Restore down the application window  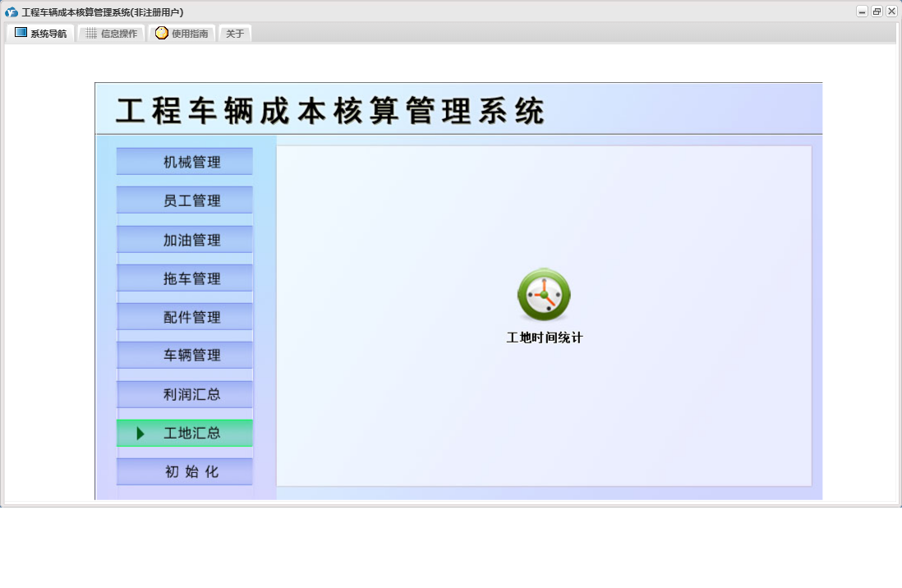coord(877,11)
